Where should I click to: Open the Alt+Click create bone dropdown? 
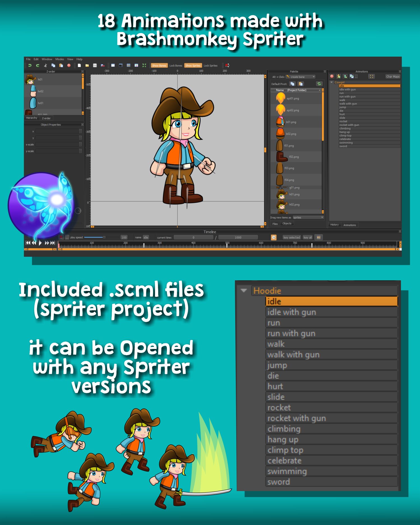click(300, 77)
